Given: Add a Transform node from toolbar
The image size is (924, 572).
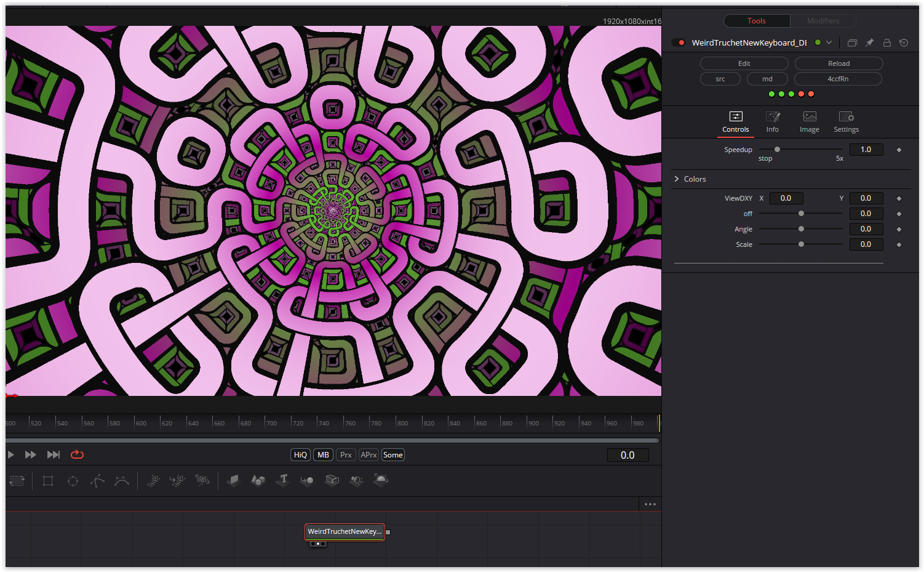Looking at the screenshot, I should (17, 481).
